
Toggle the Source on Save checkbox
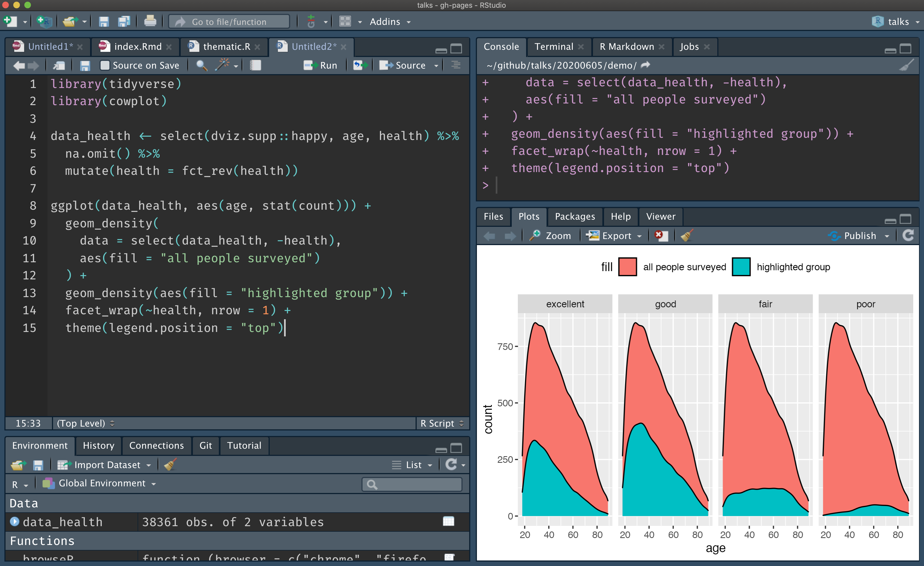click(105, 65)
